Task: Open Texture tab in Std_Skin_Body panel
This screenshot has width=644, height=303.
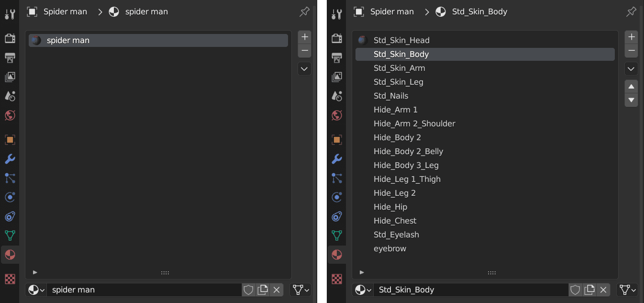Action: pos(337,279)
